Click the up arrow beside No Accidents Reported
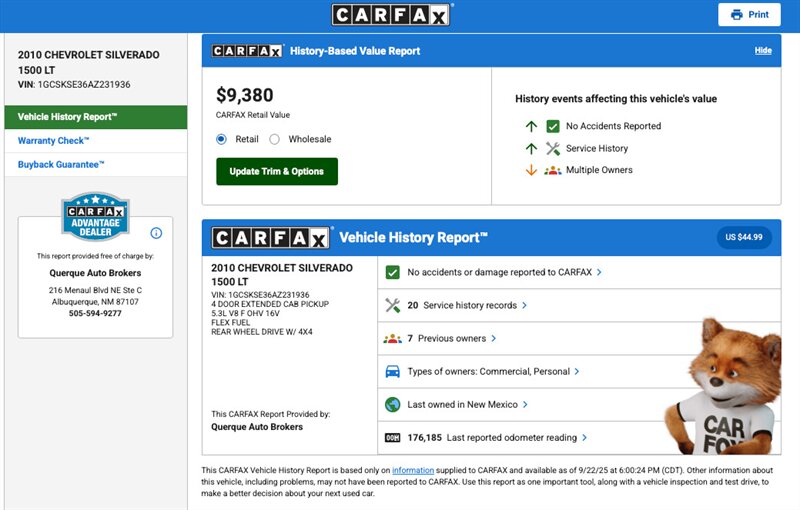800x510 pixels. tap(531, 126)
